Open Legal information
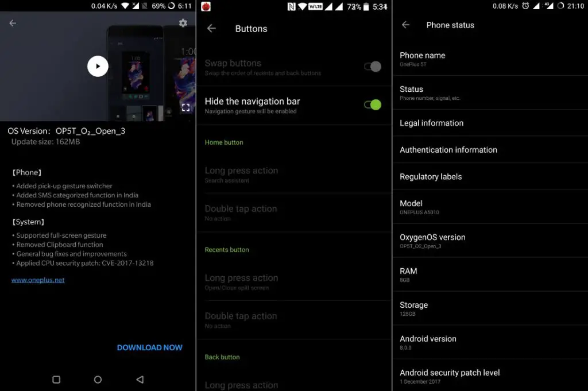The width and height of the screenshot is (588, 391). (490, 123)
